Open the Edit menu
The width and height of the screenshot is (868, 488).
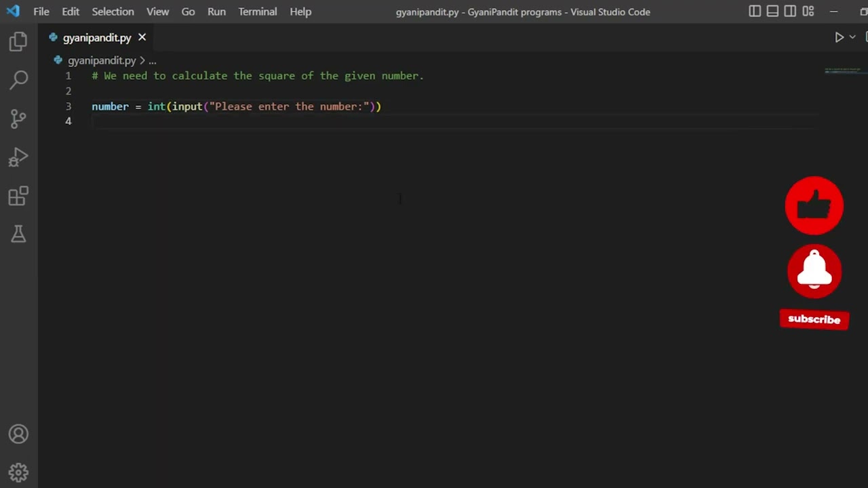click(x=71, y=12)
